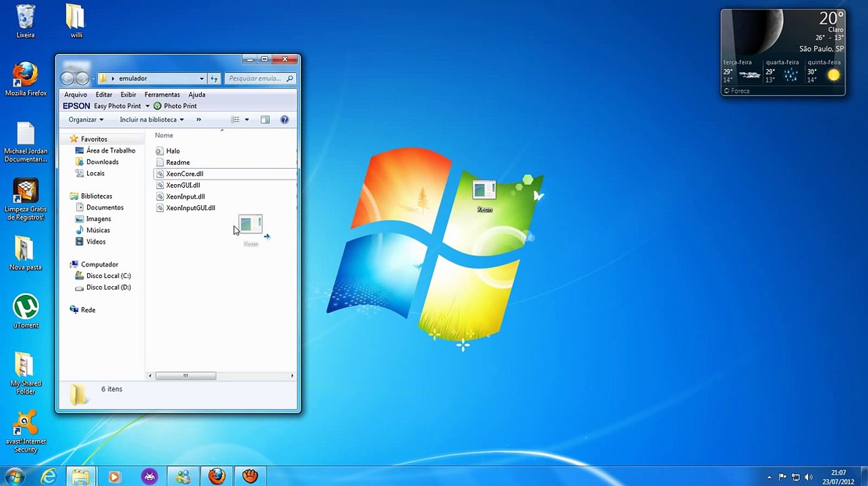868x486 pixels.
Task: Select the avast! Internet Security shortcut
Action: (26, 432)
